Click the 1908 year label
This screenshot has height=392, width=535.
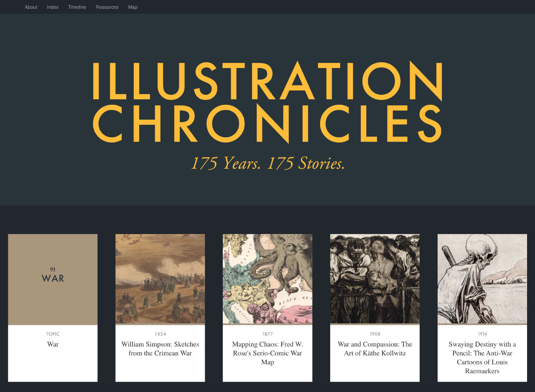[x=375, y=334]
